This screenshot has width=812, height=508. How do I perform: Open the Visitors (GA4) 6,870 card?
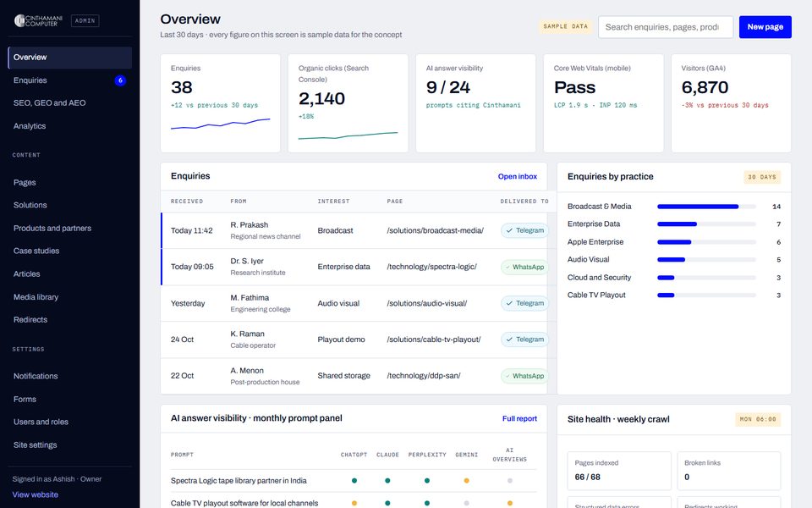(731, 103)
